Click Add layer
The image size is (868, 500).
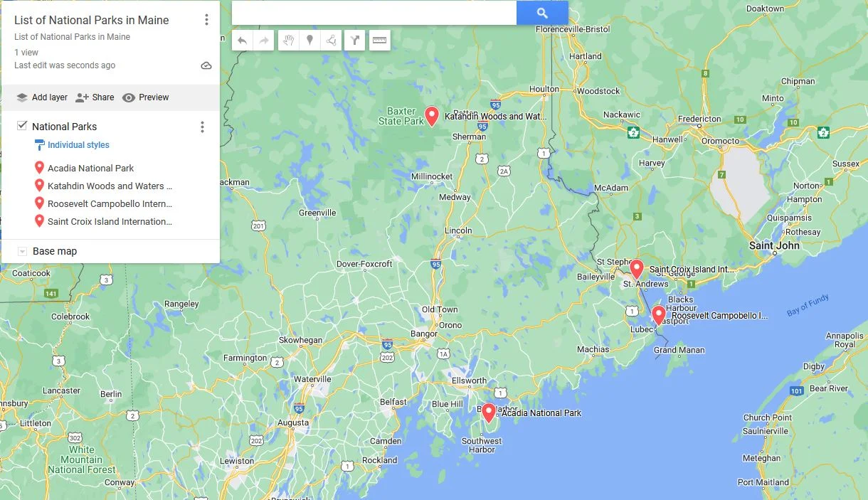coord(42,97)
